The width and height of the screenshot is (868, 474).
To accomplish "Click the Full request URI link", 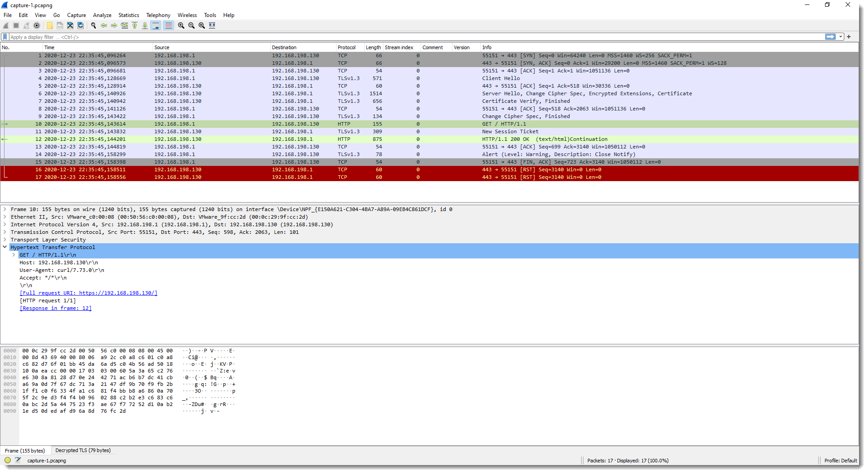I will (x=89, y=293).
